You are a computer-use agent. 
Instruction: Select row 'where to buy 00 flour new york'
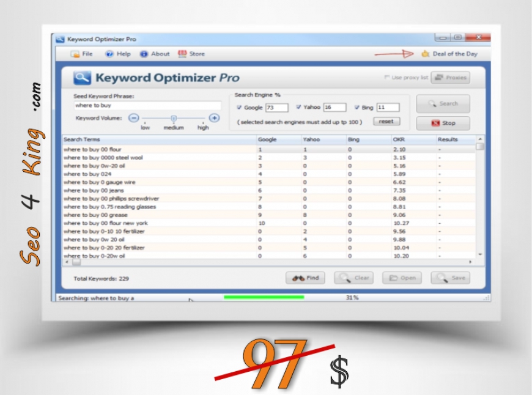[x=268, y=223]
